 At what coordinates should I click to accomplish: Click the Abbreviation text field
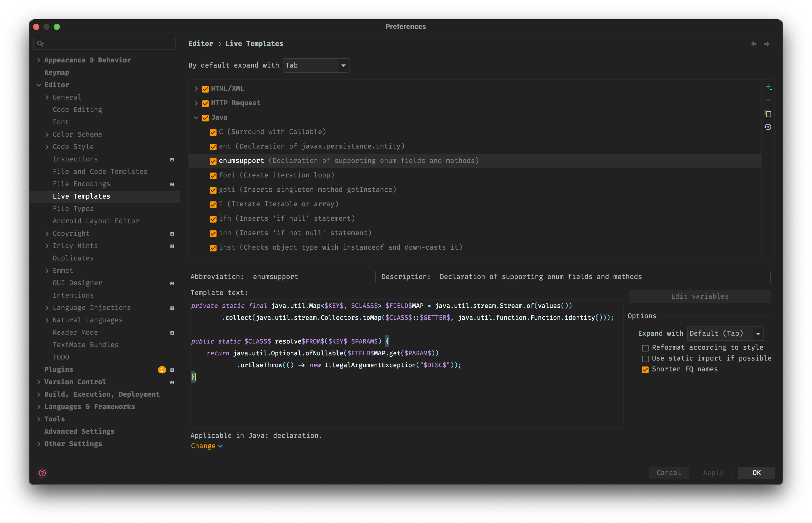[x=312, y=277]
